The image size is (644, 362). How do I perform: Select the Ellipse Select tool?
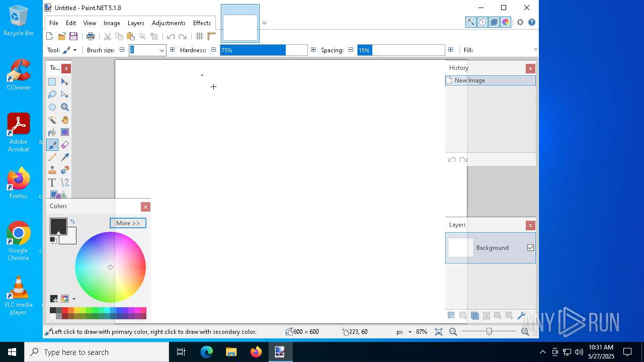52,107
